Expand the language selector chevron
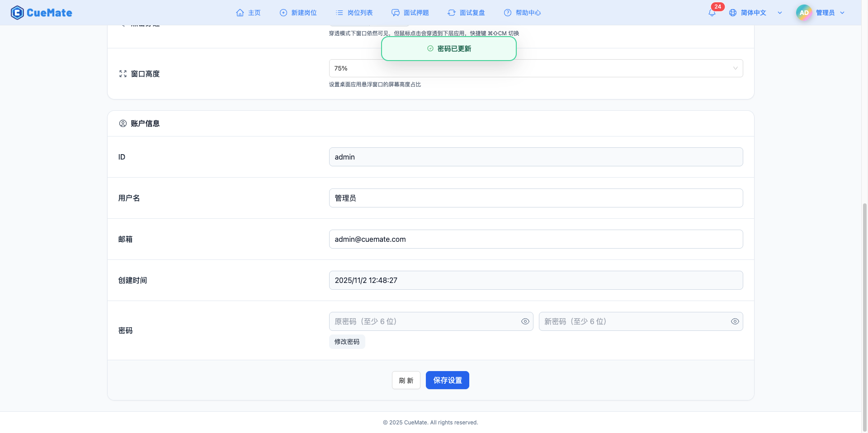 click(780, 13)
